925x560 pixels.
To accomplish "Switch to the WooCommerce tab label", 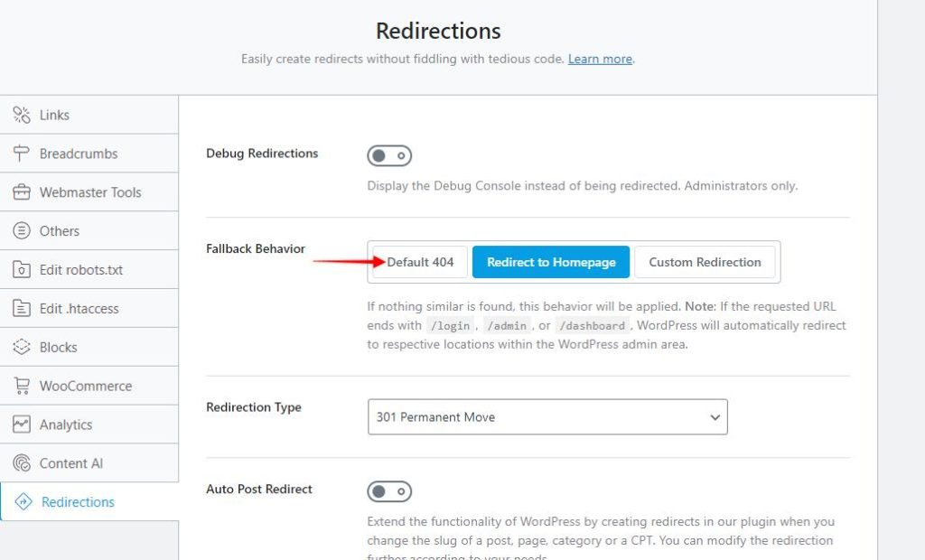I will 86,386.
